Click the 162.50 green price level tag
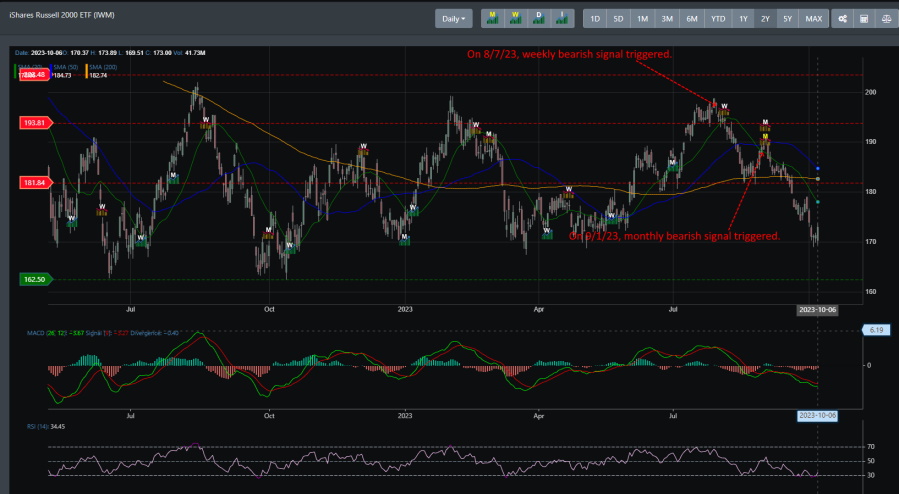 pyautogui.click(x=36, y=280)
